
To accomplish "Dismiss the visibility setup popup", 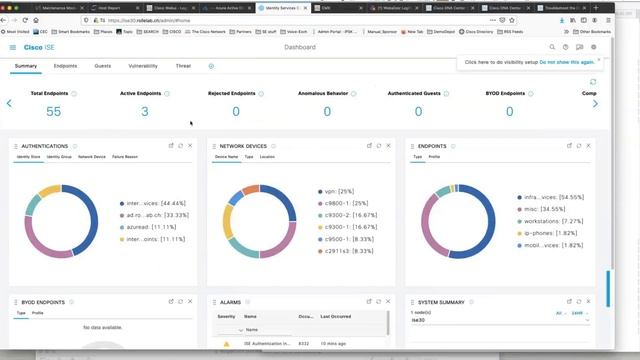I will pos(599,60).
